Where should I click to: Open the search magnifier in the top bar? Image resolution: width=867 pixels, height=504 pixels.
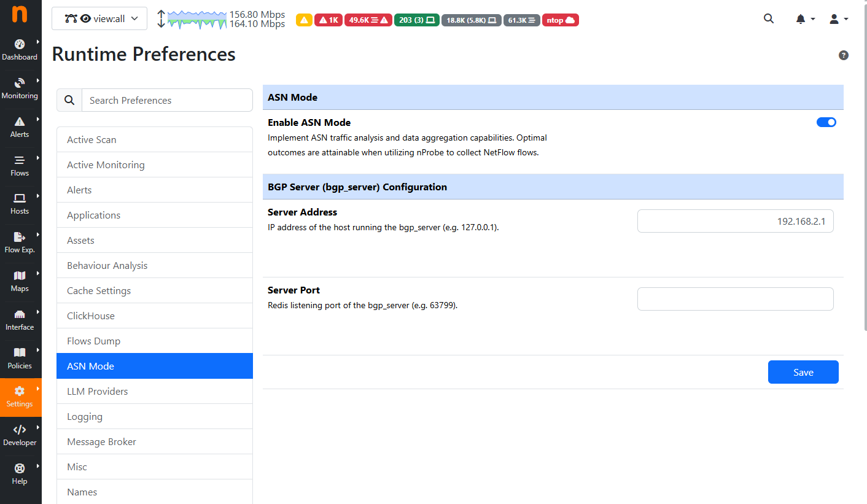coord(769,18)
